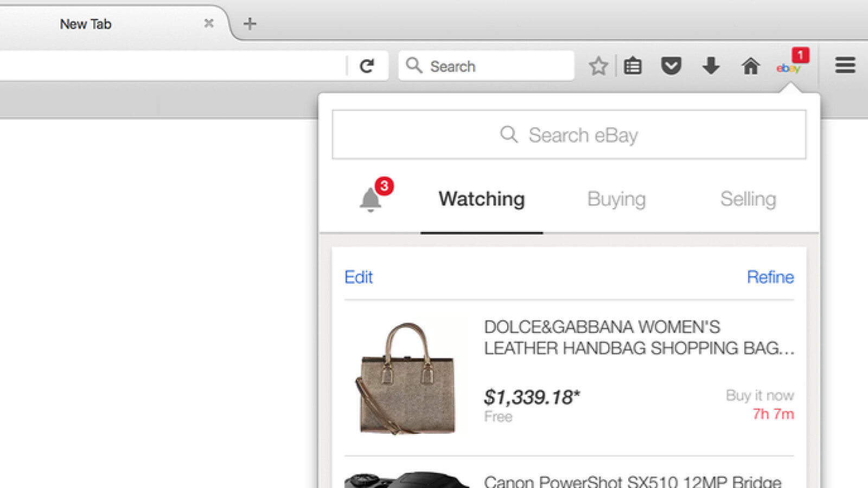Click the reload page icon
Screen dimensions: 868x488
367,66
